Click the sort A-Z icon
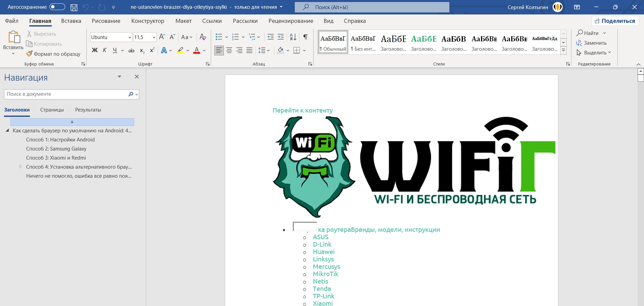Image resolution: width=644 pixels, height=306 pixels. (x=293, y=37)
